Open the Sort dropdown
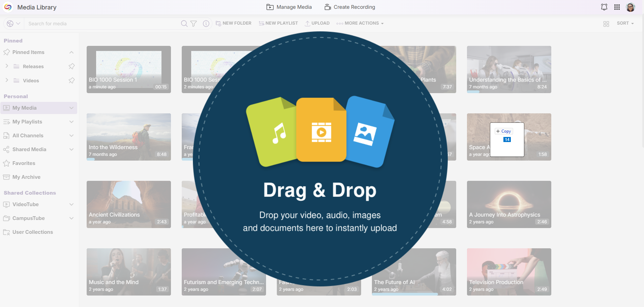The image size is (644, 307). 625,23
